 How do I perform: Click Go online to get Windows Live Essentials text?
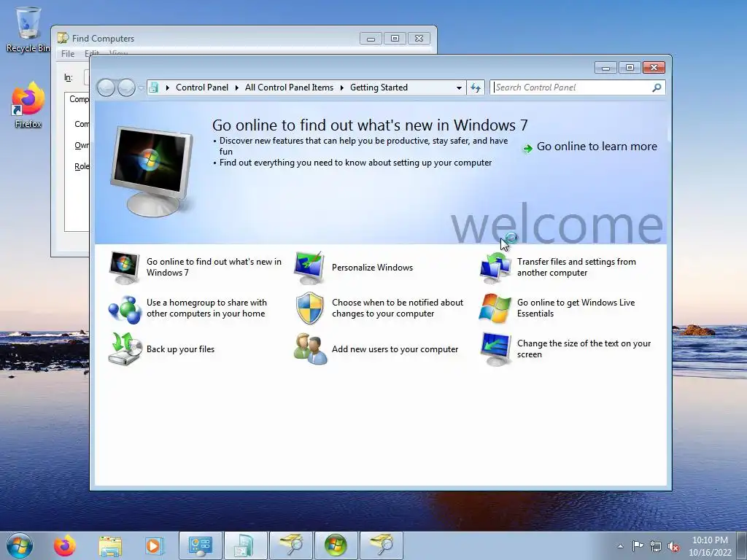576,308
